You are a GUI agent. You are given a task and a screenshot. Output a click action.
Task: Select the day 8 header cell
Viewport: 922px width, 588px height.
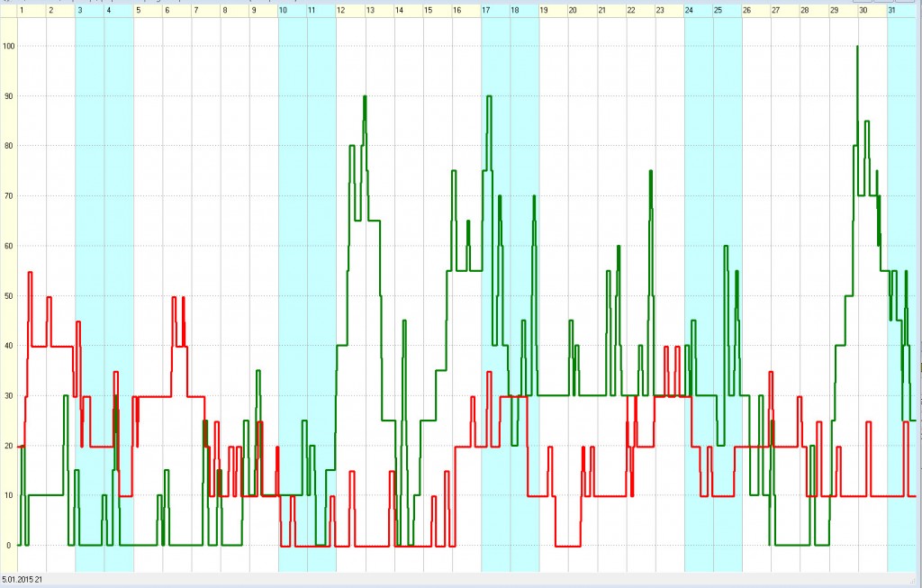[235, 10]
